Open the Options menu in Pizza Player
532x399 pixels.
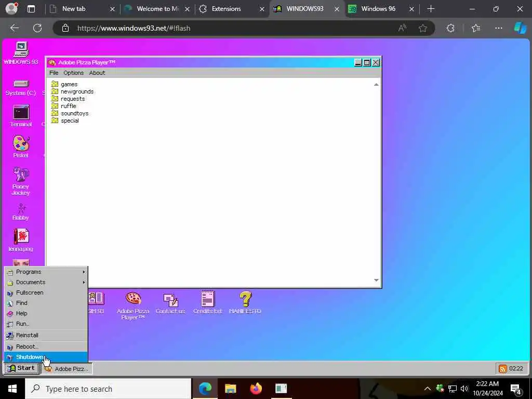point(73,73)
